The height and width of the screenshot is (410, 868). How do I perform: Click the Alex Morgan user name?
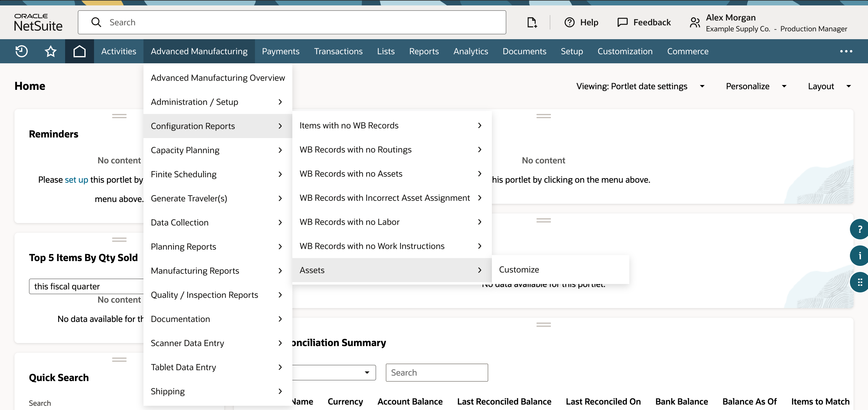(x=731, y=17)
